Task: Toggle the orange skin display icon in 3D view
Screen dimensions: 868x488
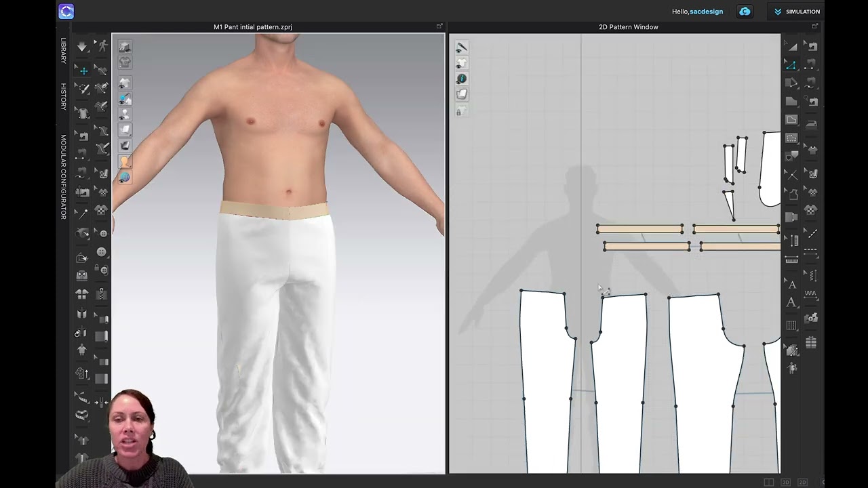Action: 125,162
